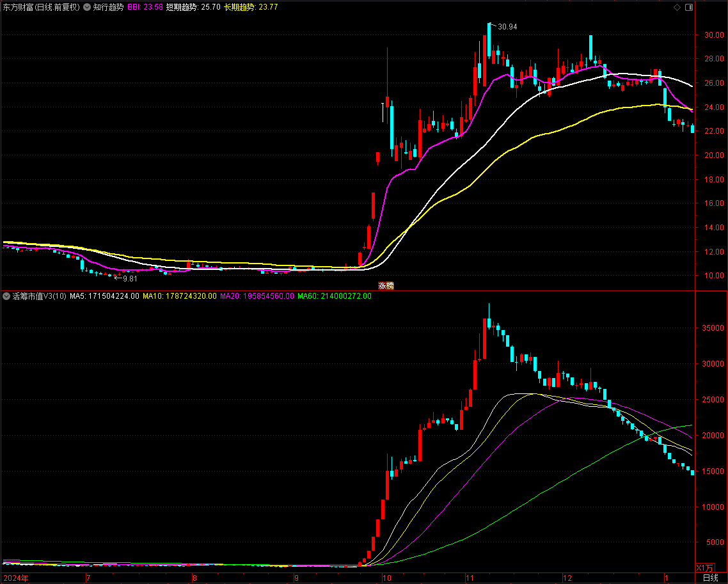728x584 pixels.
Task: Open the 涨榜 event marker label
Action: tap(386, 286)
